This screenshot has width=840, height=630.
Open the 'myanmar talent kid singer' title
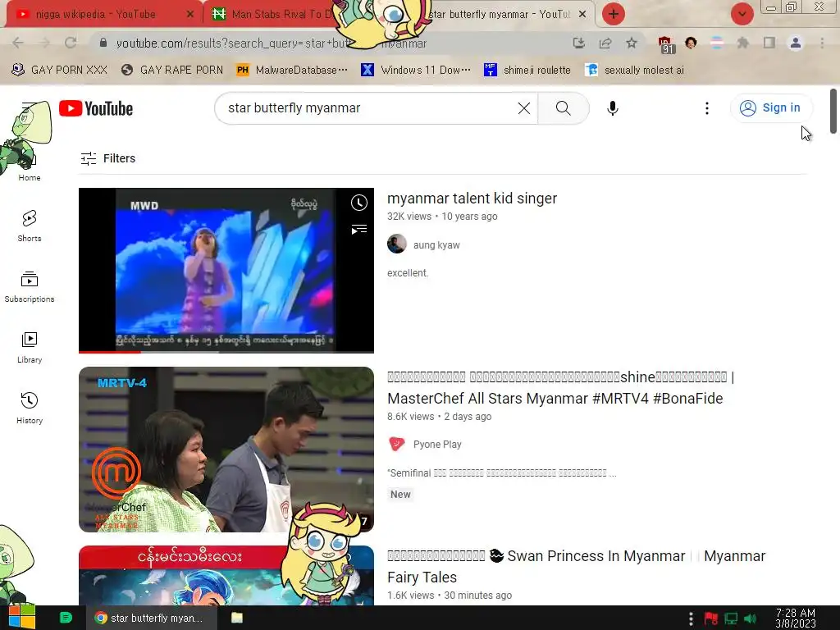pos(472,199)
